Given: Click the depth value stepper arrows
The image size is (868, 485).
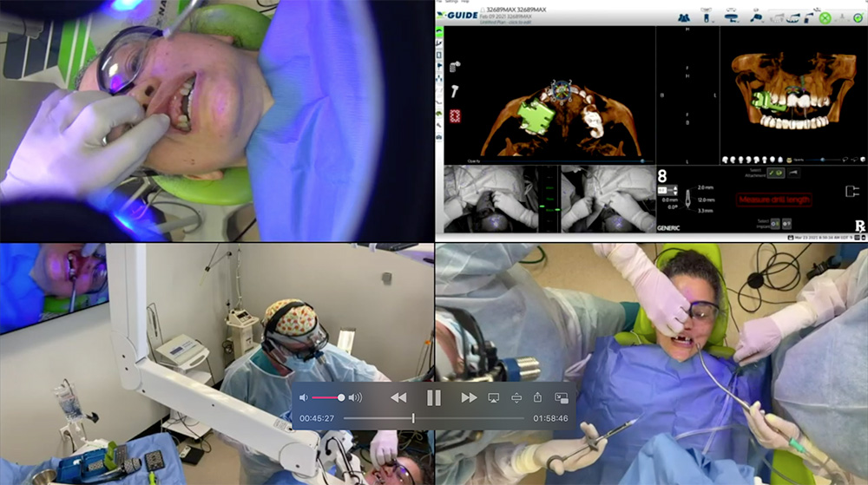Looking at the screenshot, I should point(674,190).
